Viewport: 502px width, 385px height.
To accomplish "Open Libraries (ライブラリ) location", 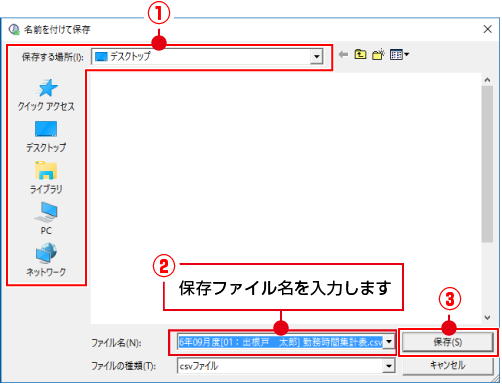I will point(46,178).
